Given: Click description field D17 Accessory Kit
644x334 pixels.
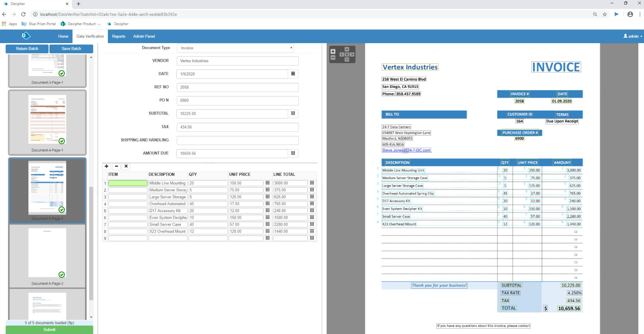Looking at the screenshot, I should tap(168, 211).
